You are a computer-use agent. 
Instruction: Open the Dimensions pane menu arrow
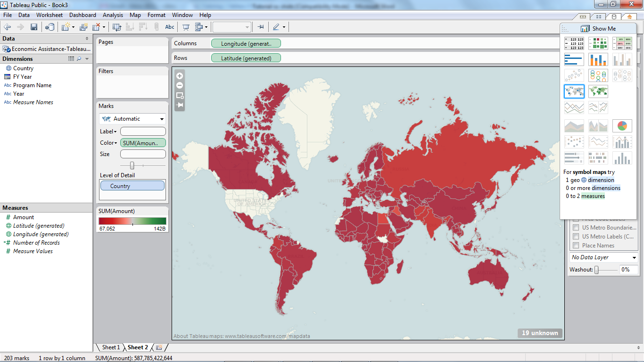point(87,59)
